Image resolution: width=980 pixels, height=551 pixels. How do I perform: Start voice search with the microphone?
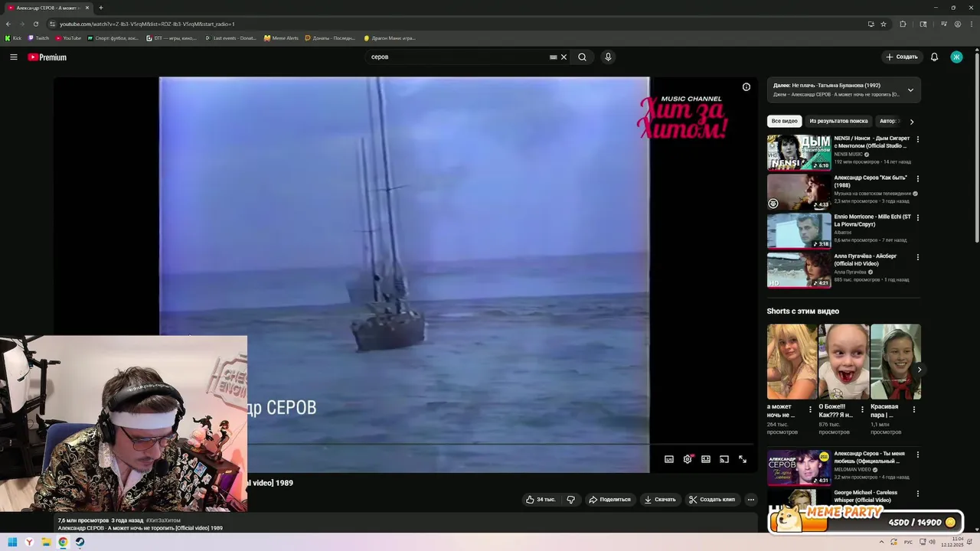608,57
